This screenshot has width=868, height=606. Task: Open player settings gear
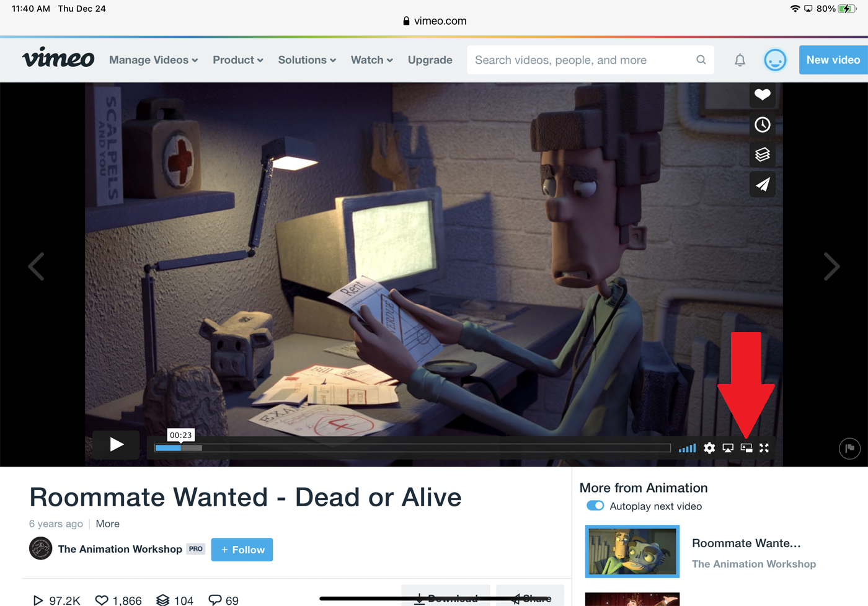(x=709, y=448)
